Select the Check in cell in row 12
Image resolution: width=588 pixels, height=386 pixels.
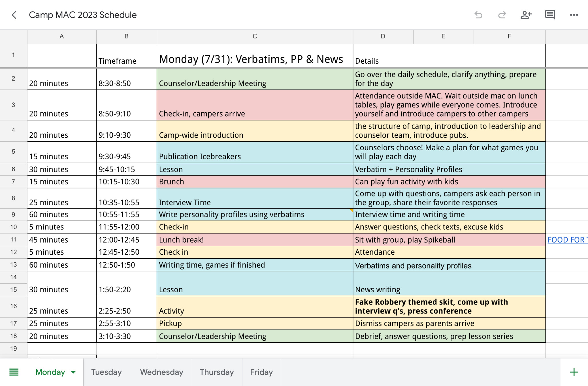(x=255, y=252)
